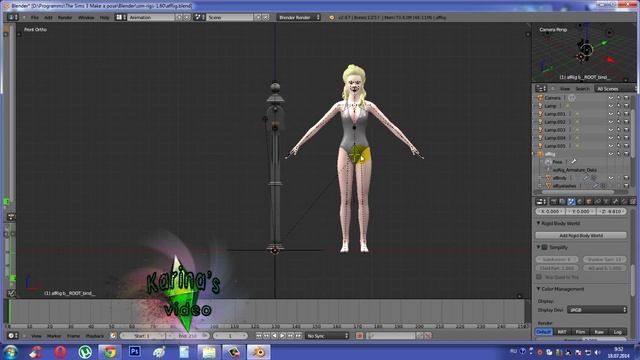Click the outliner editor type icon
Image resolution: width=640 pixels, height=360 pixels.
(x=541, y=89)
